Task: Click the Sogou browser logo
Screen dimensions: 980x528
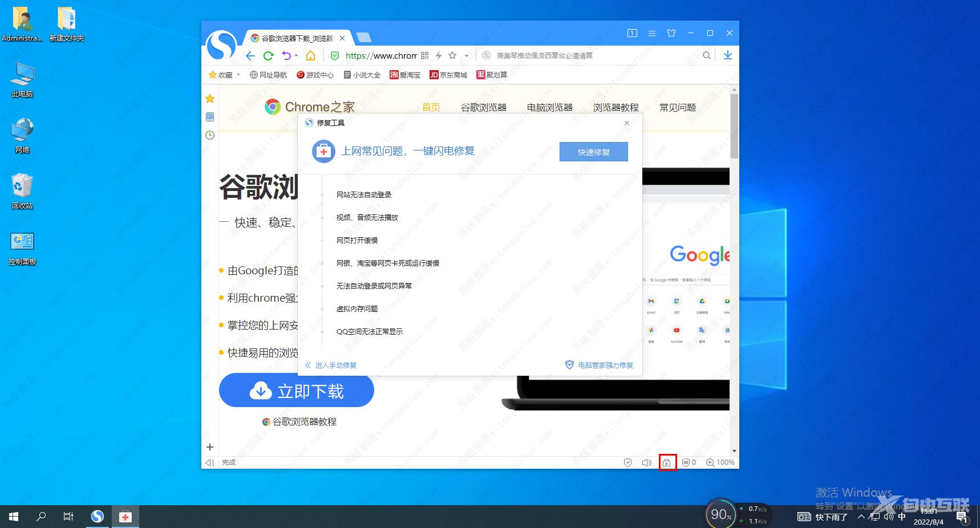Action: (221, 46)
